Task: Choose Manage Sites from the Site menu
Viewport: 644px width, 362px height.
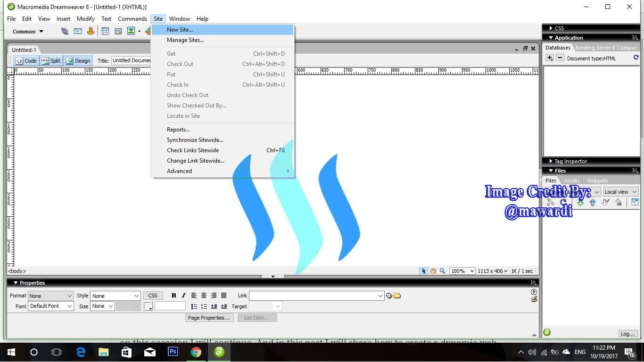Action: (x=223, y=40)
